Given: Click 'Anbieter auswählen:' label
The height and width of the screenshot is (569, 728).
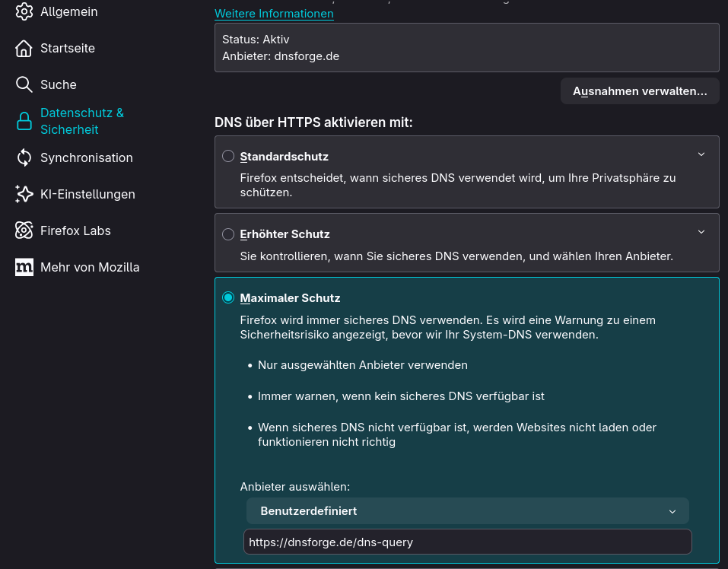Looking at the screenshot, I should pyautogui.click(x=295, y=487).
